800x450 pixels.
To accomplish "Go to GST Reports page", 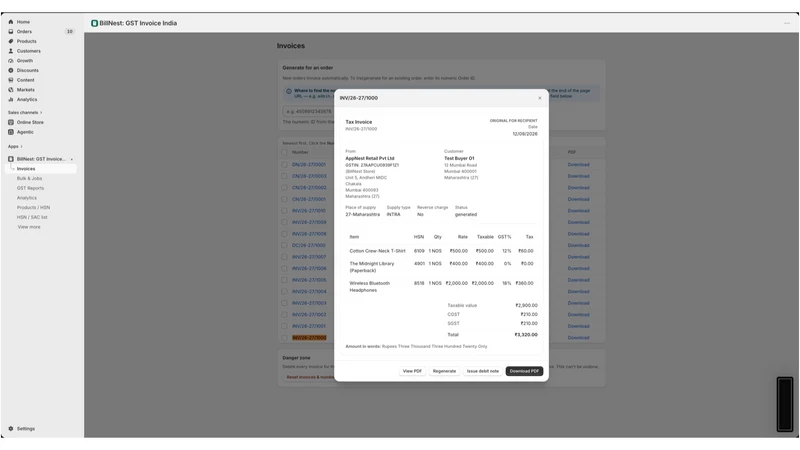I will pyautogui.click(x=31, y=188).
